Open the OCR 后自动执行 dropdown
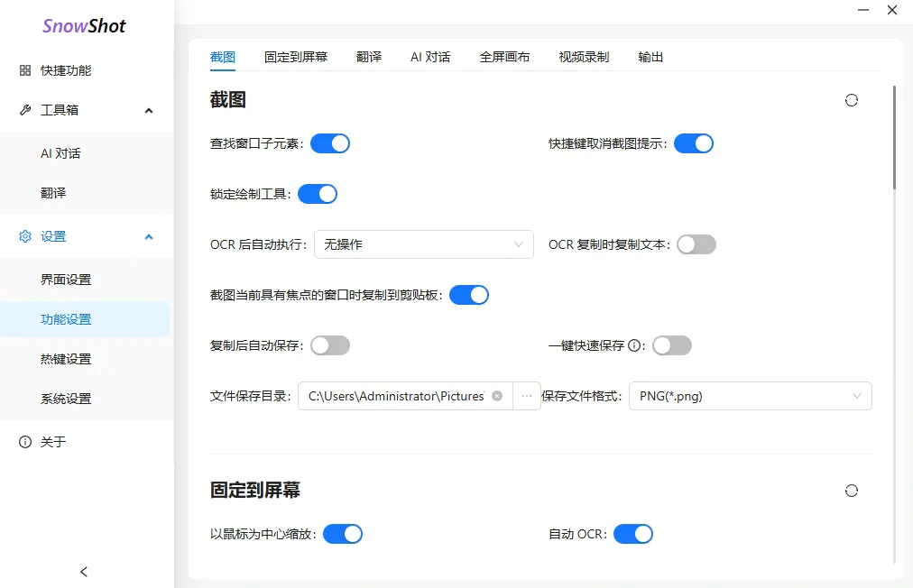913x588 pixels. [x=424, y=244]
